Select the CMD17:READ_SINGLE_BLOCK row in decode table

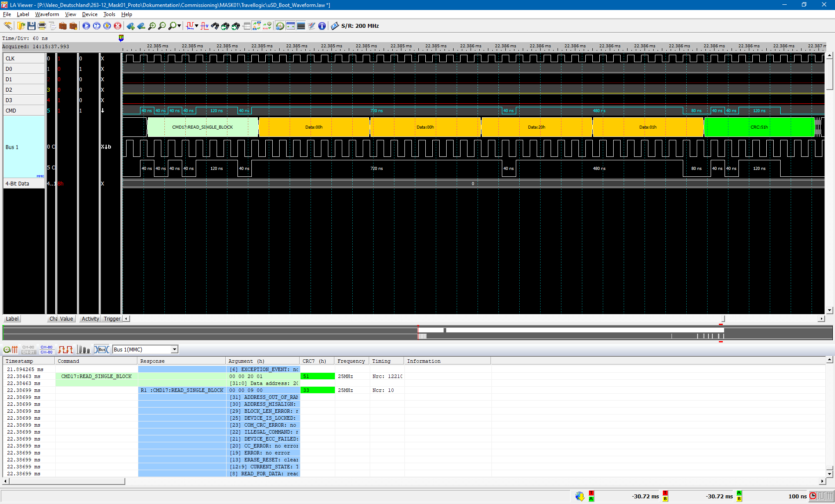click(96, 377)
